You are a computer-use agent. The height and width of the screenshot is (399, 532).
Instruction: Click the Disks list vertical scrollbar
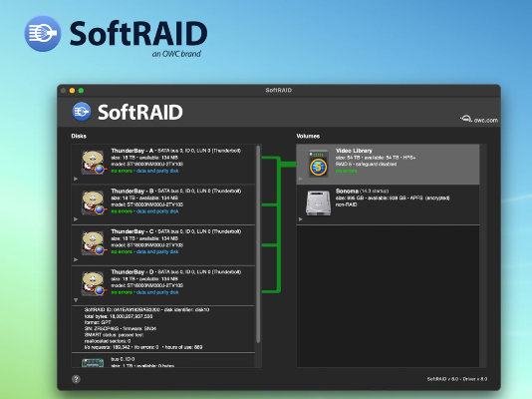tap(258, 244)
